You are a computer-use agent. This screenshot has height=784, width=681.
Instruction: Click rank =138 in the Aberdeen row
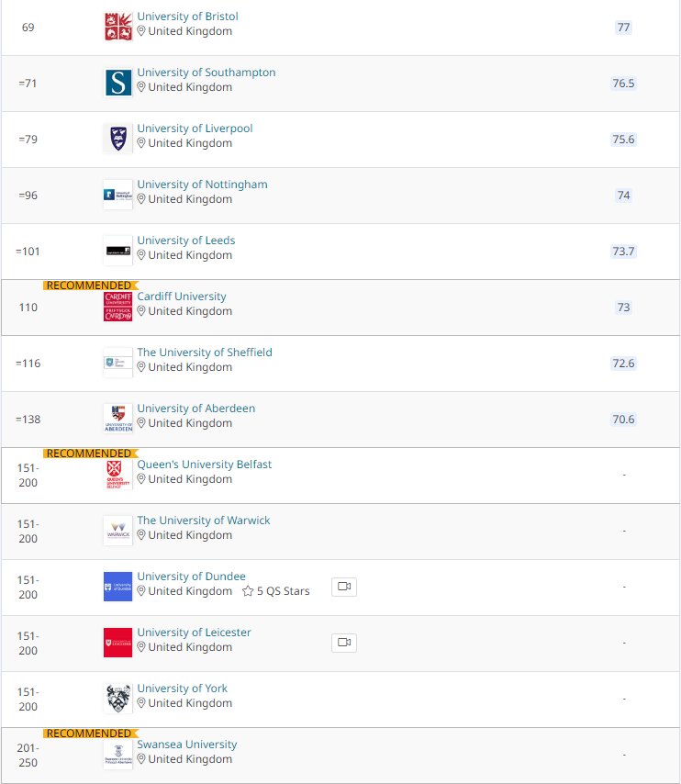click(28, 419)
